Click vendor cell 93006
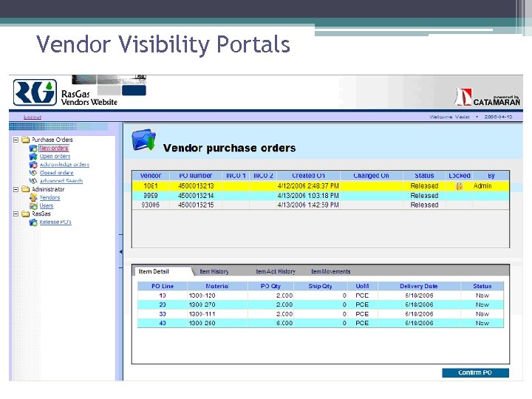The image size is (532, 399). click(x=150, y=205)
